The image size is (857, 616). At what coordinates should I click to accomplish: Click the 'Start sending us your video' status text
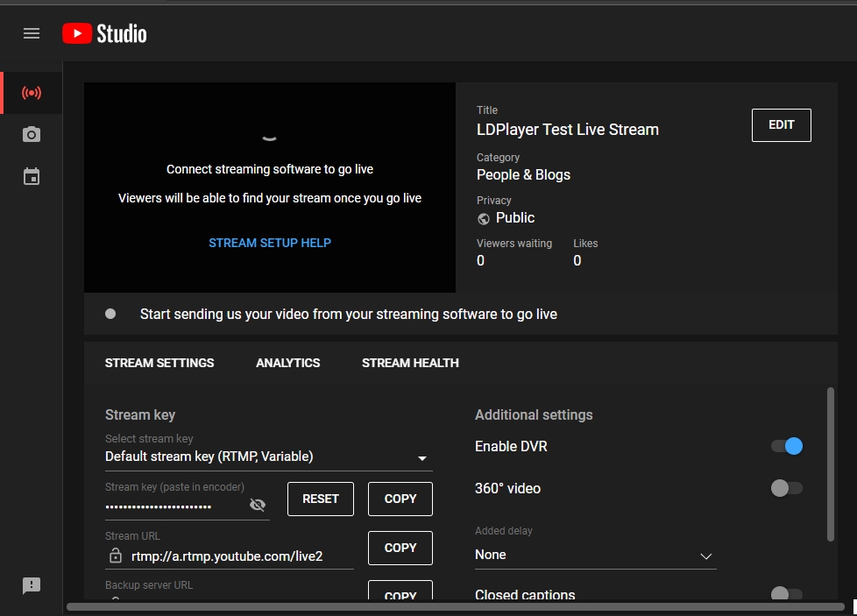pyautogui.click(x=348, y=315)
